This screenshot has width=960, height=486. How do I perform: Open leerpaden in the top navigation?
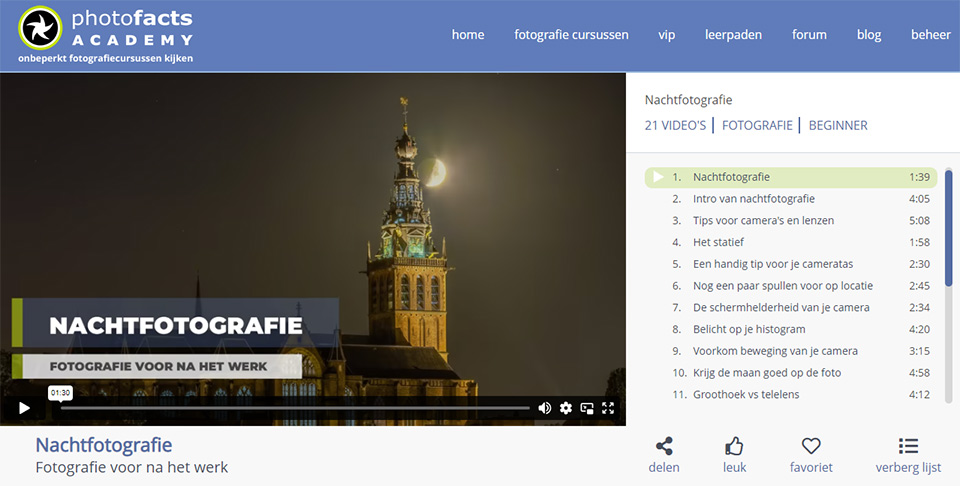pyautogui.click(x=733, y=35)
